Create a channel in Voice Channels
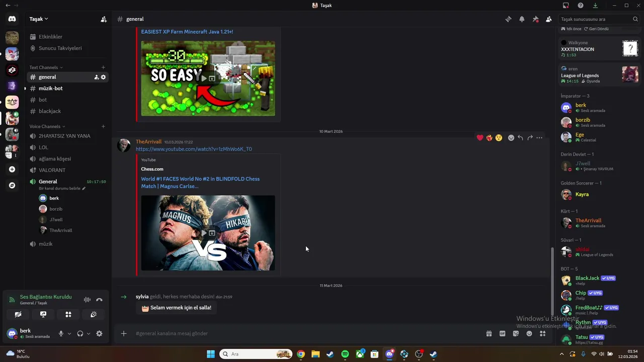This screenshot has width=644, height=362. pyautogui.click(x=103, y=127)
